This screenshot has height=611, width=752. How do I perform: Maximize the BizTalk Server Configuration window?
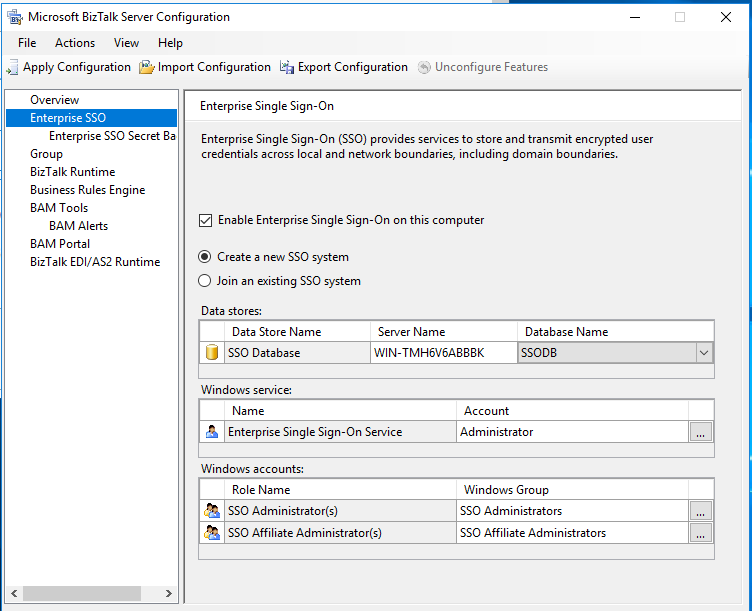point(680,17)
